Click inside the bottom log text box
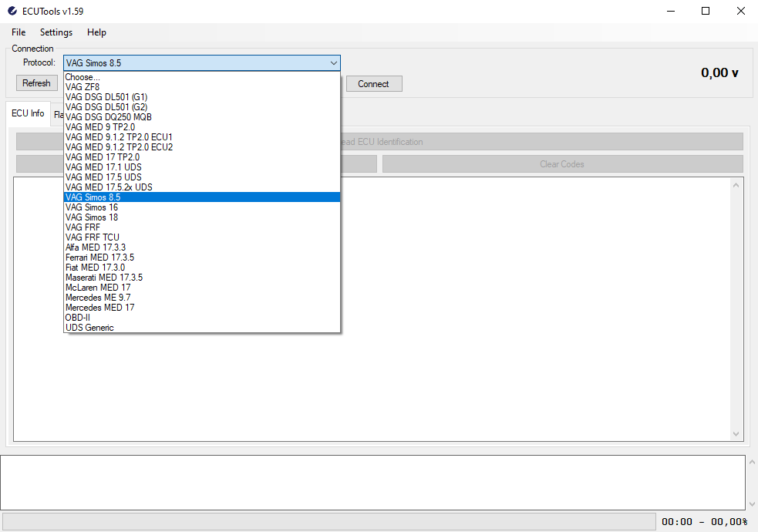Viewport: 758px width, 532px height. 372,482
